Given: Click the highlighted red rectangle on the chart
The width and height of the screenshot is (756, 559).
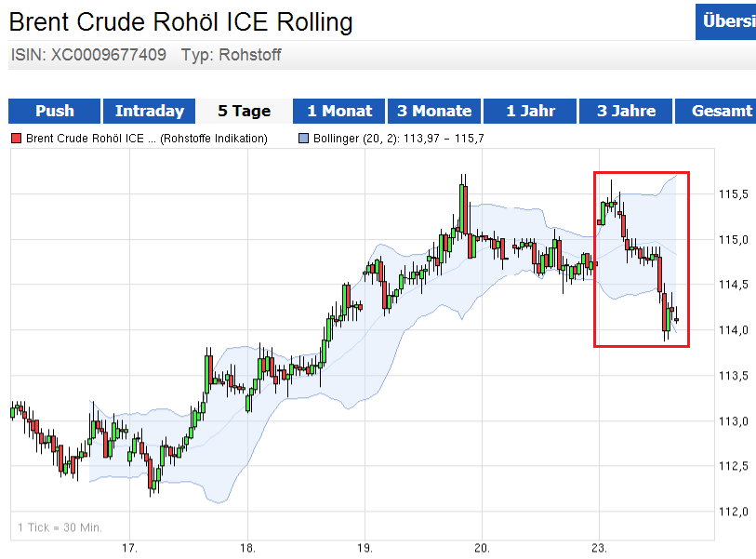Looking at the screenshot, I should [642, 260].
